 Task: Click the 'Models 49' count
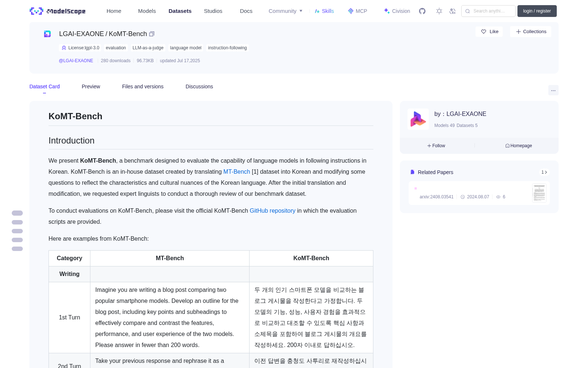pos(444,125)
